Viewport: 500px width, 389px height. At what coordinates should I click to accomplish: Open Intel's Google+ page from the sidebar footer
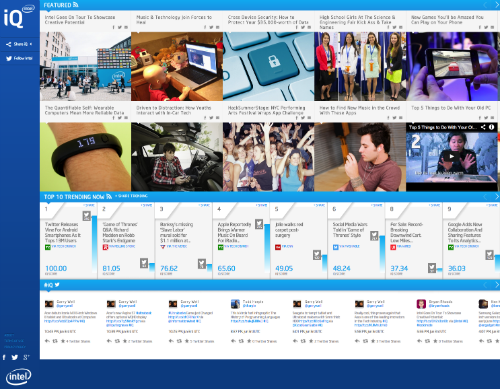26,357
